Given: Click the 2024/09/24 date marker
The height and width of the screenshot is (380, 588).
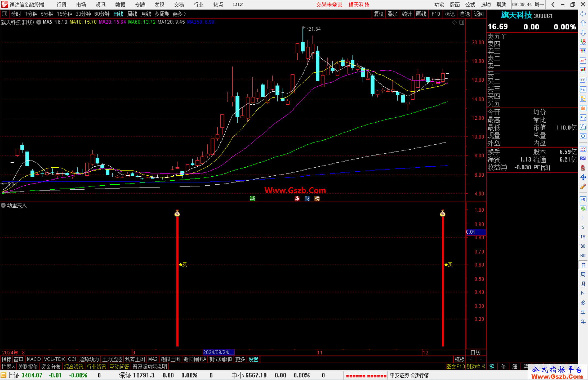Looking at the screenshot, I should 219,352.
